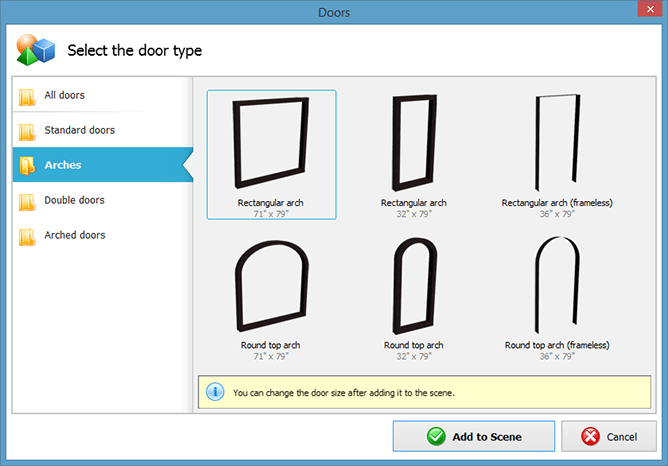
Task: Close the Doors window
Action: [650, 9]
